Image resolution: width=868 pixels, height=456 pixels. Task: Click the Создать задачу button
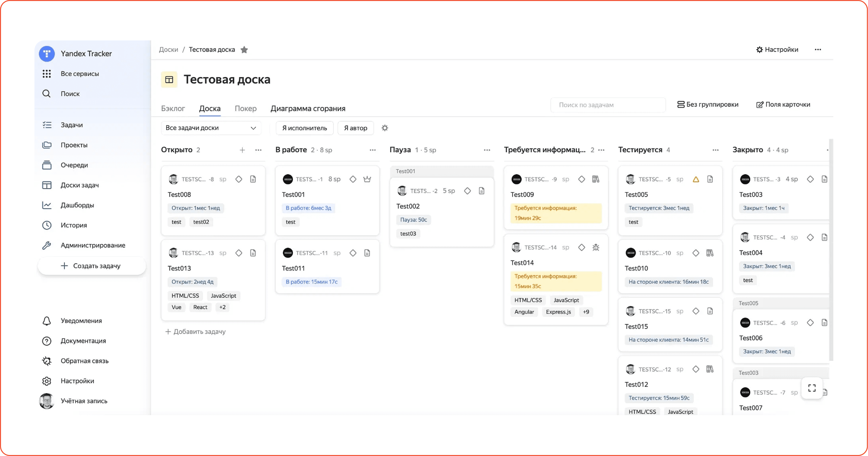click(x=92, y=266)
